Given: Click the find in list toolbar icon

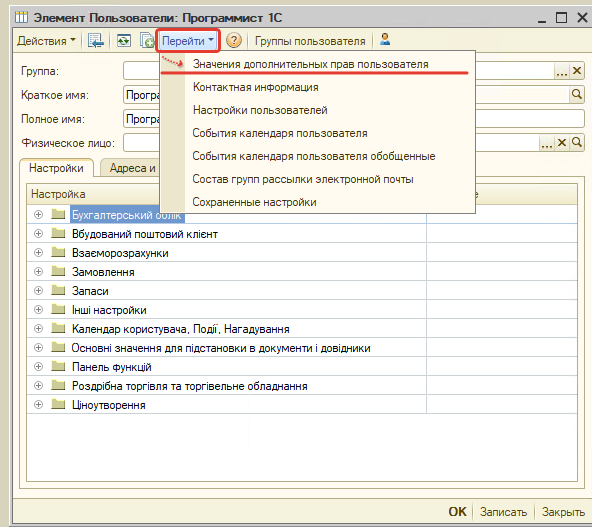Looking at the screenshot, I should tap(96, 40).
